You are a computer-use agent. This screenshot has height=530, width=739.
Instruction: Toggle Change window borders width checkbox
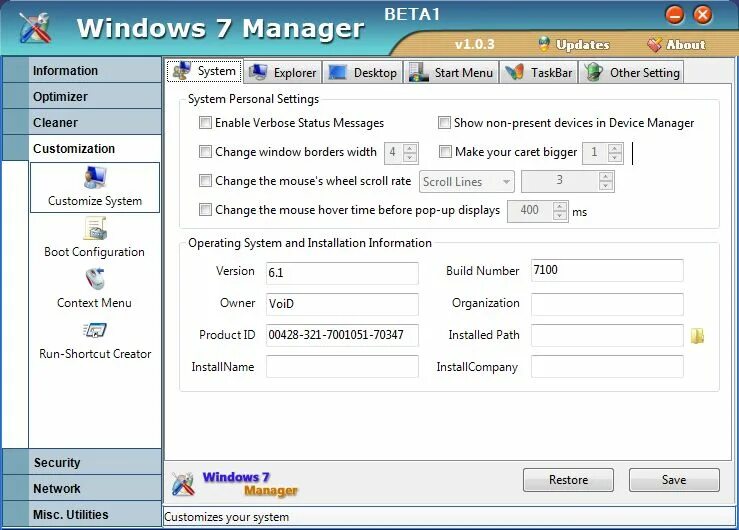(205, 152)
